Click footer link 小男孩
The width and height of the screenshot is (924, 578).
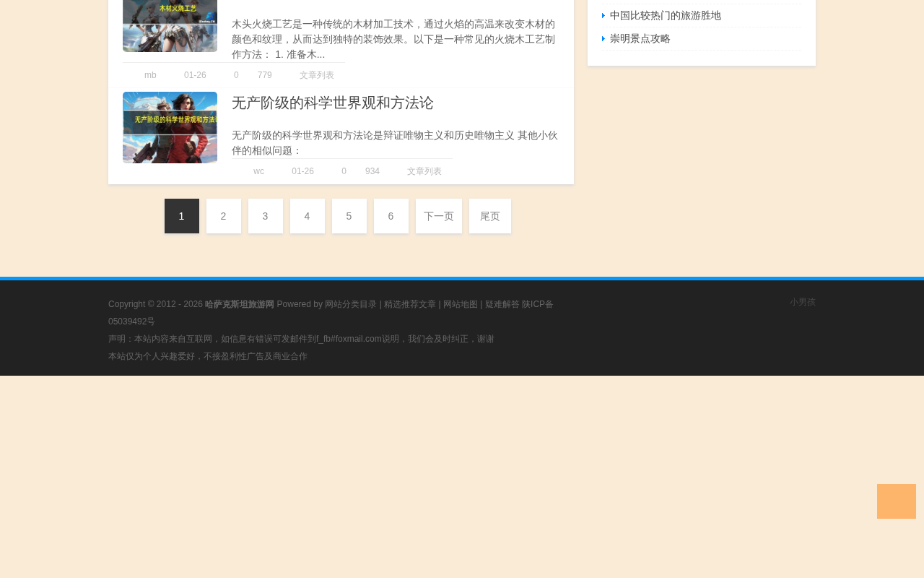[803, 302]
